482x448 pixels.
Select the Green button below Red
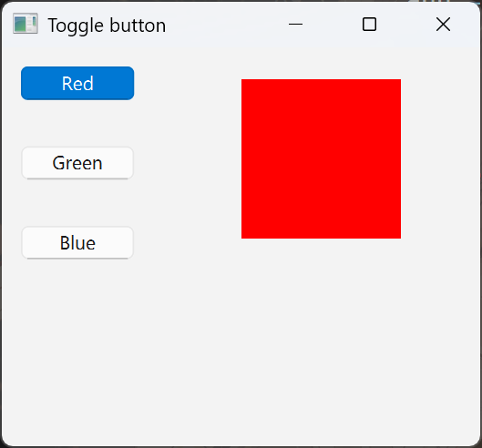[x=77, y=163]
